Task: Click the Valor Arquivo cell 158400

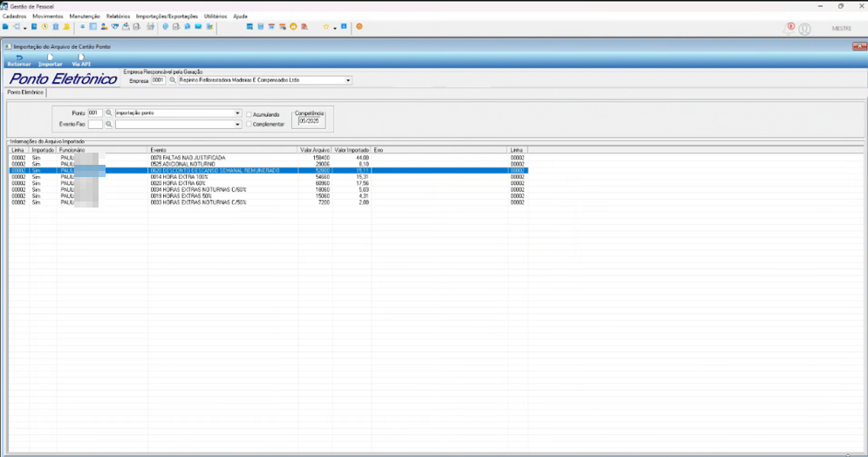Action: tap(321, 158)
